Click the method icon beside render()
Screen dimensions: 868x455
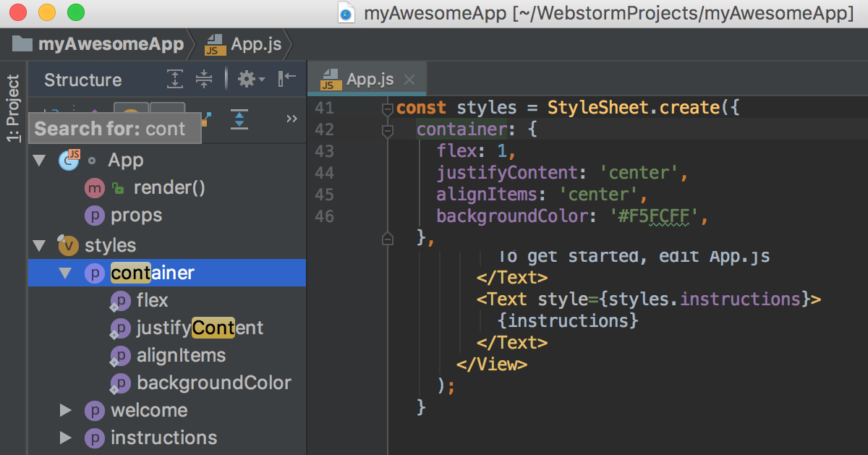click(x=94, y=188)
